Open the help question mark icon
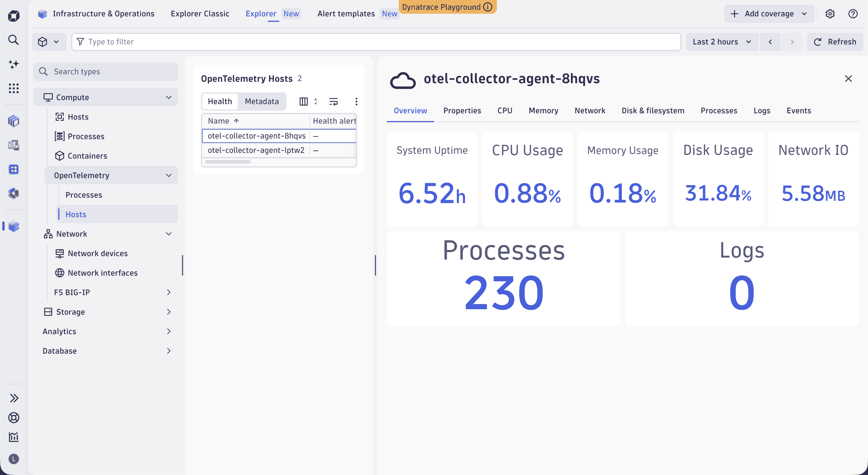868x475 pixels. [x=853, y=14]
